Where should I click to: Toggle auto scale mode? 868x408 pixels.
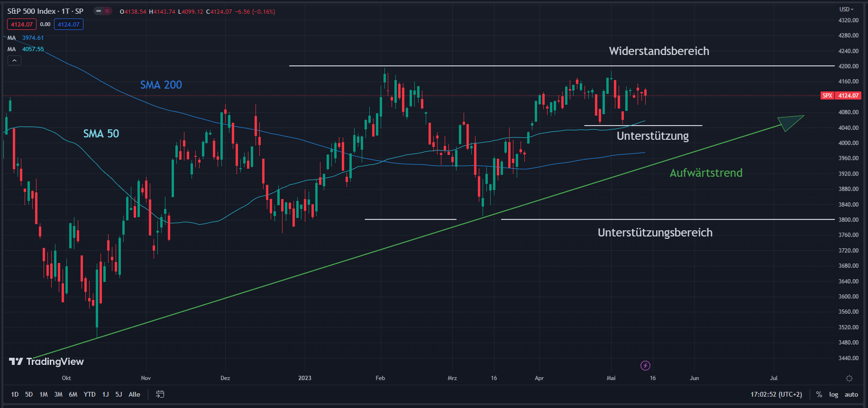pos(851,394)
